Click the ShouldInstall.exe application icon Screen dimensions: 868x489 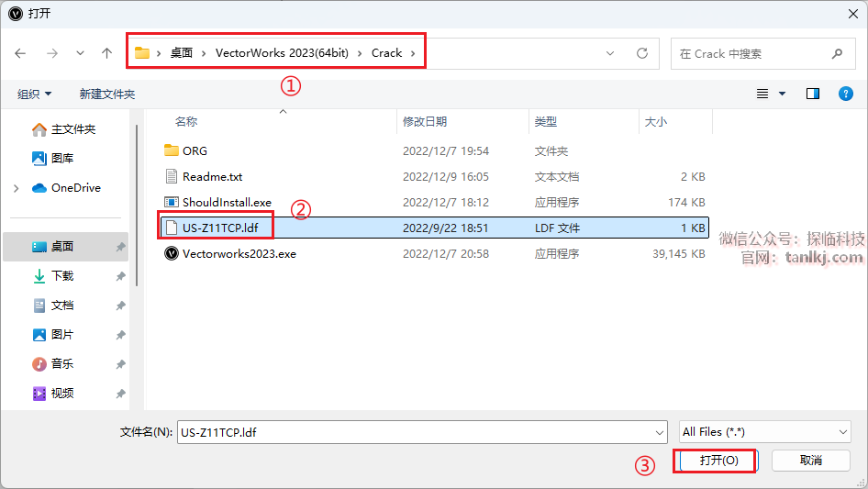click(x=171, y=202)
